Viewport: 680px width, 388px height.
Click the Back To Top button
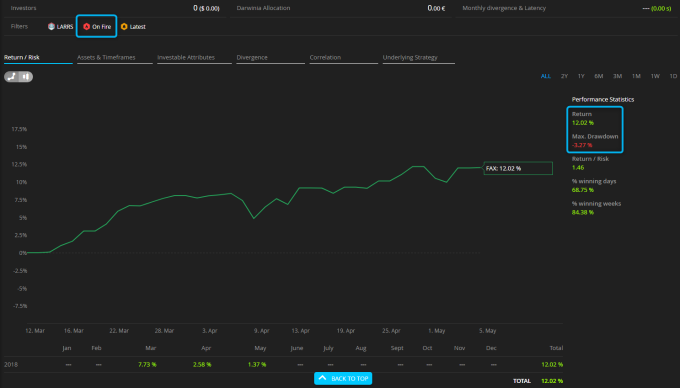[x=343, y=378]
